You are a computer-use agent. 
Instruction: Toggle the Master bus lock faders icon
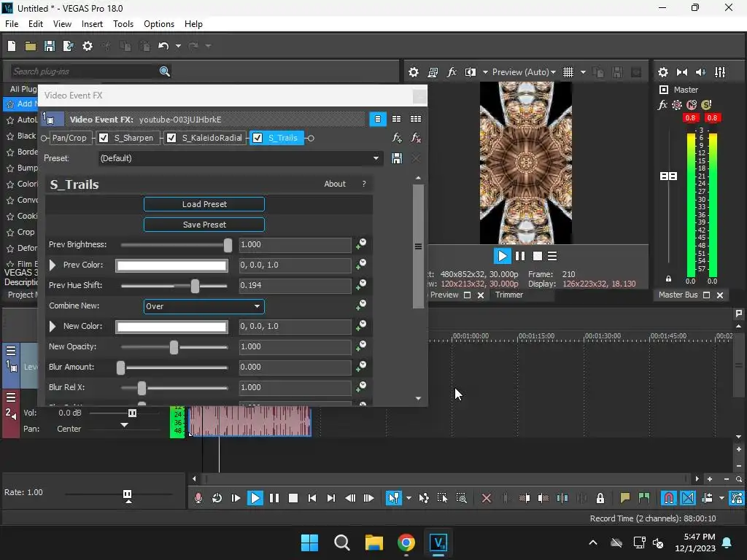point(668,279)
